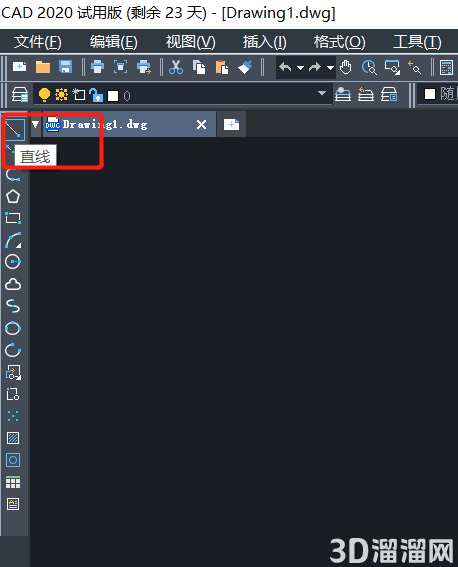
Task: Click the Table tool
Action: [13, 482]
